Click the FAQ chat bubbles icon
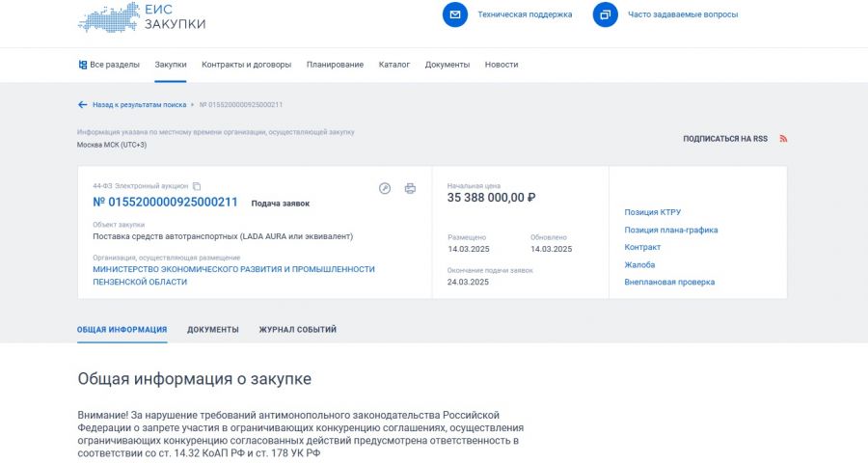This screenshot has height=463, width=868. pyautogui.click(x=605, y=14)
